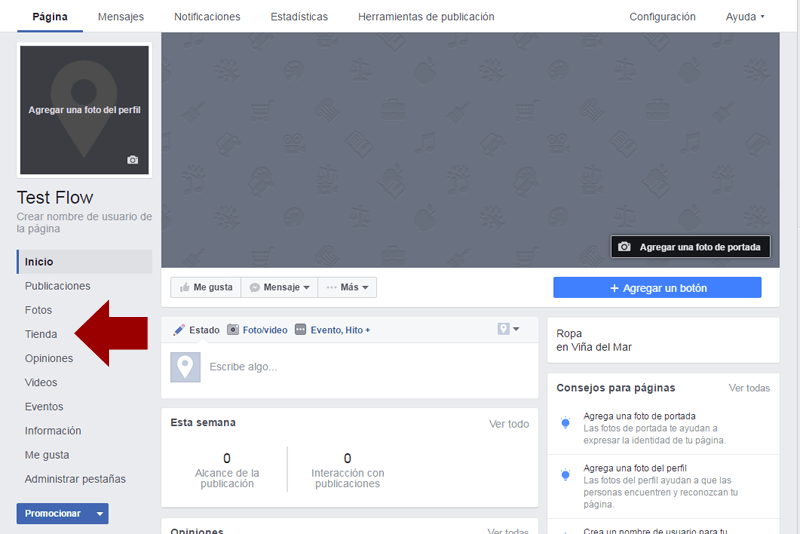Image resolution: width=800 pixels, height=534 pixels.
Task: Switch to the Página tab
Action: click(50, 17)
